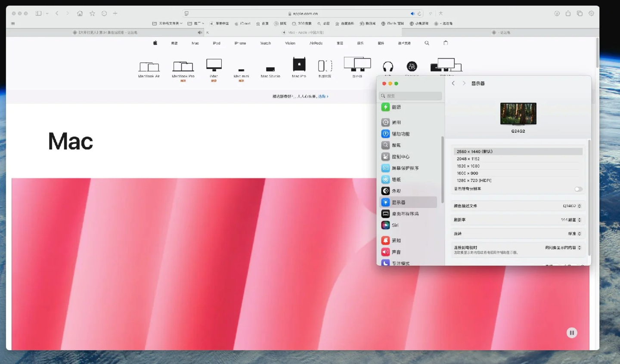
Task: Open the iCloud bookmark in favorites bar
Action: (x=243, y=24)
